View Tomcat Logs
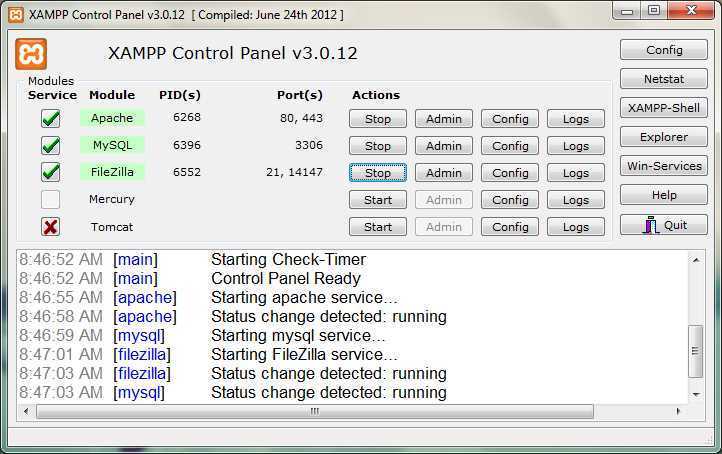Viewport: 722px width, 454px height. [x=576, y=227]
